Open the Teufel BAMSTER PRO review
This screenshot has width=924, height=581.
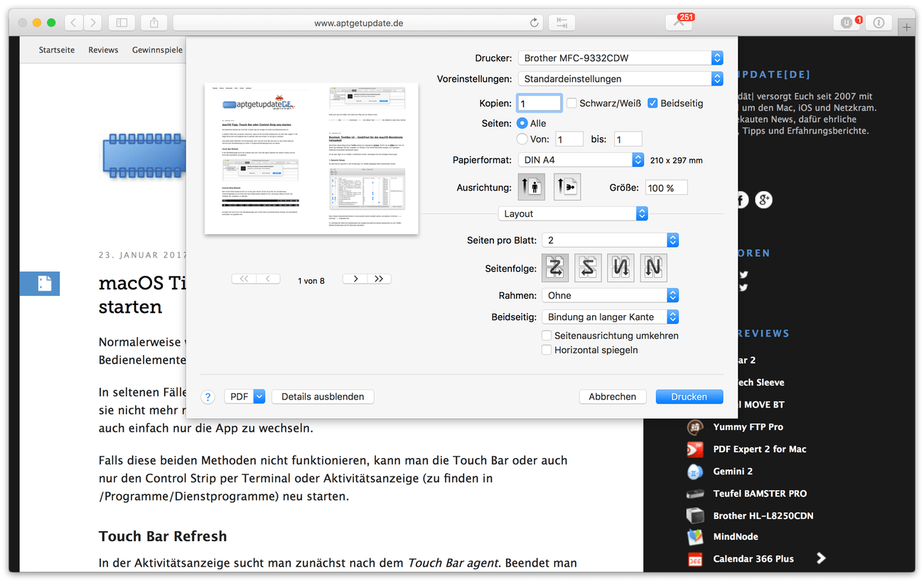tap(760, 493)
